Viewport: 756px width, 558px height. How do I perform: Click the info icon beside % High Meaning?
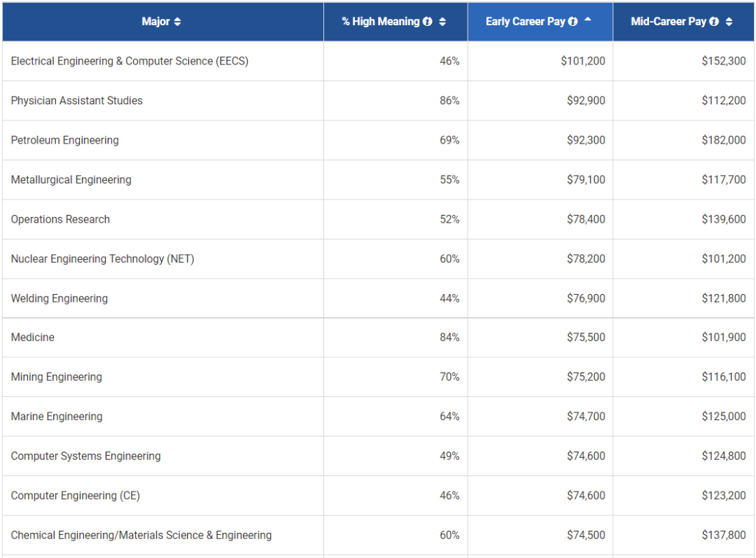427,22
